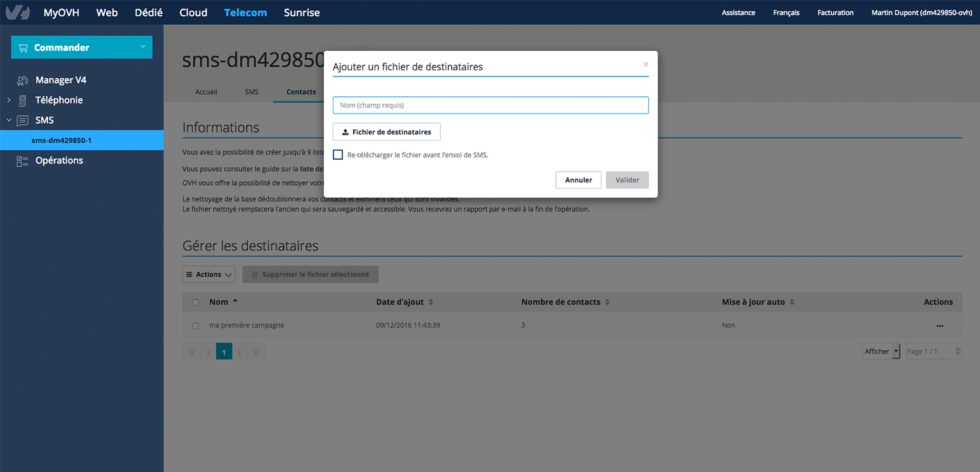Click the Annuler button

click(x=578, y=180)
